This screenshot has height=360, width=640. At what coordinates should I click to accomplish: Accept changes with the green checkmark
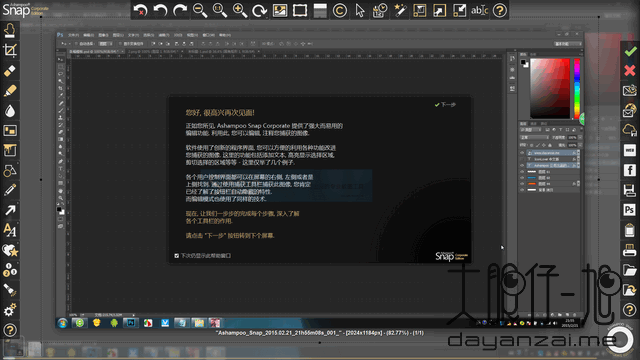[630, 51]
